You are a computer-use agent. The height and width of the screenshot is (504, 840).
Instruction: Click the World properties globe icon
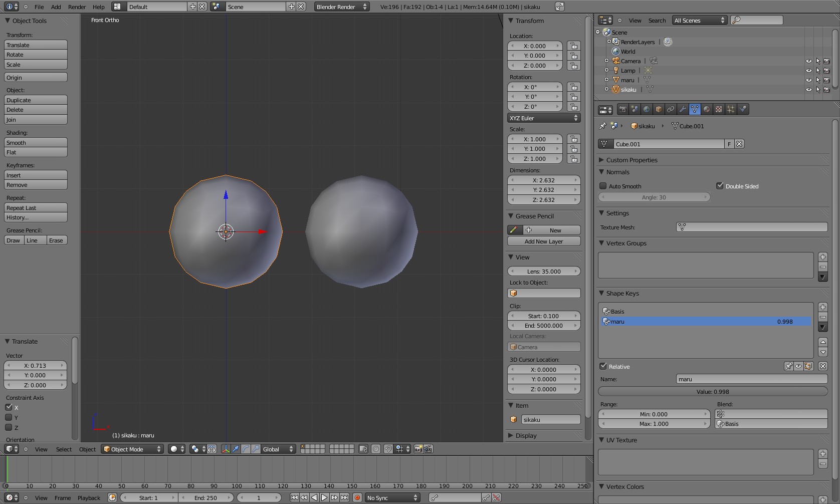click(647, 109)
